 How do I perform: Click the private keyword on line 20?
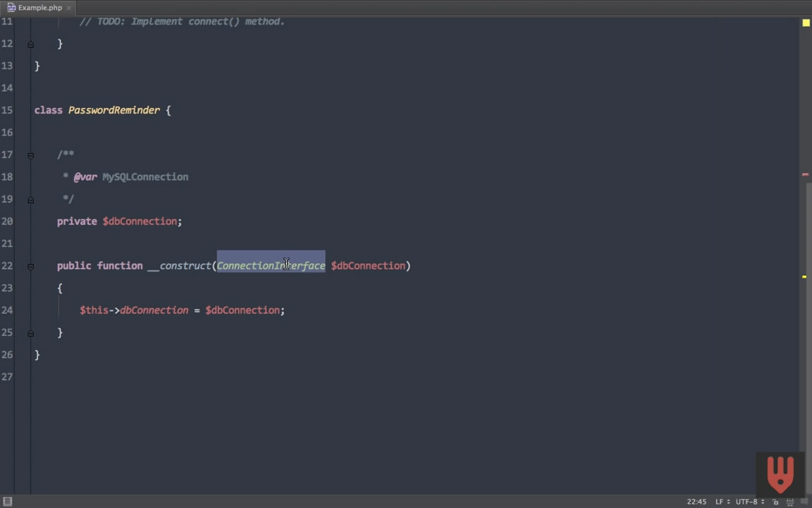[77, 222]
